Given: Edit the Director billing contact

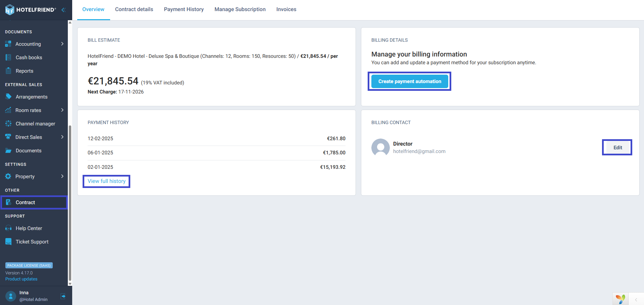Looking at the screenshot, I should [x=617, y=147].
